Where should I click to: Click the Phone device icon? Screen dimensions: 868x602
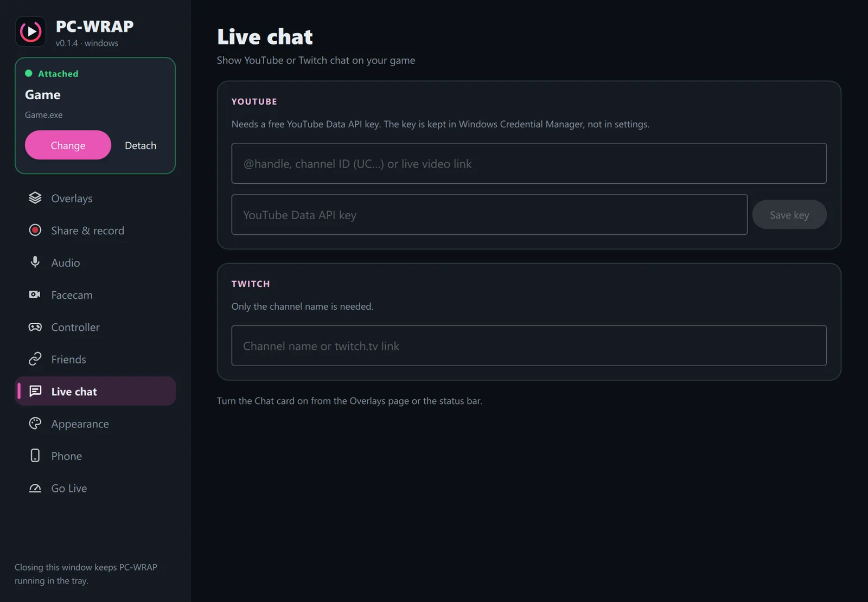pos(35,456)
